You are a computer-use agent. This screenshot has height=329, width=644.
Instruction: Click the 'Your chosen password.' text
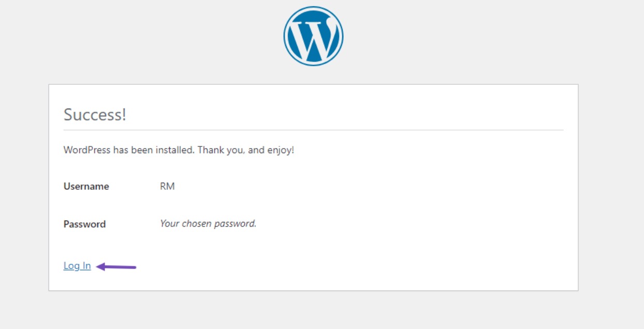point(208,224)
